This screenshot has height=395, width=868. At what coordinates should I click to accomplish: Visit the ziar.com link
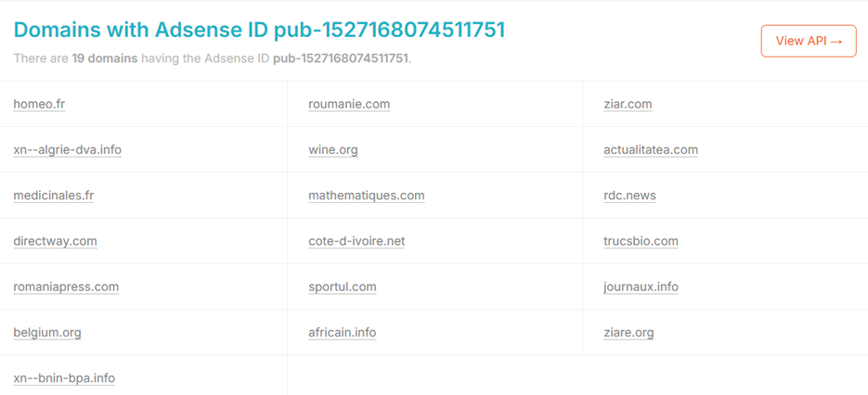[x=628, y=104]
